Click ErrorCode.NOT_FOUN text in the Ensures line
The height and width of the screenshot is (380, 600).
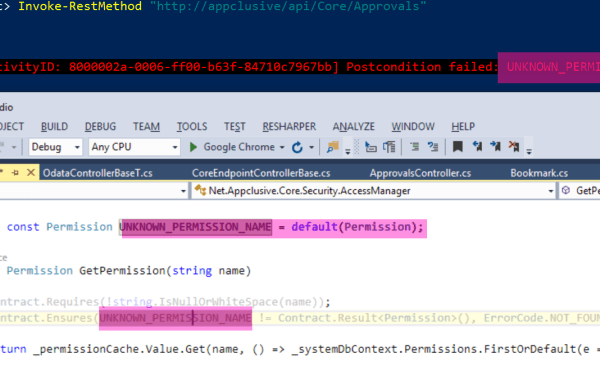(542, 318)
